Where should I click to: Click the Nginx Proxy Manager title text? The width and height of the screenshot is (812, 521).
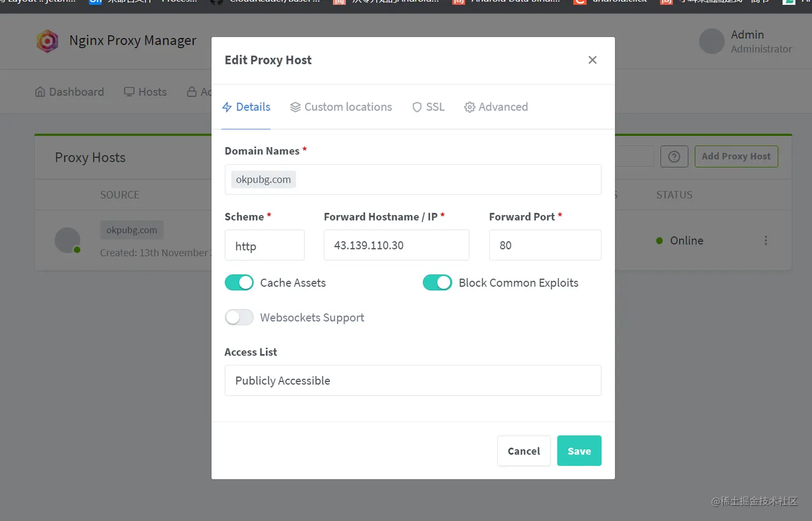[x=133, y=41]
